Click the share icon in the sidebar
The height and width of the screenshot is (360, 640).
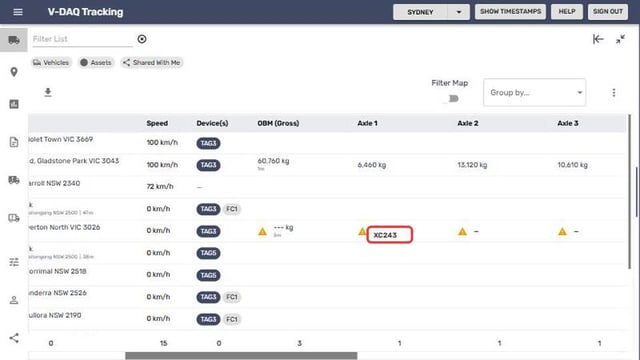14,338
